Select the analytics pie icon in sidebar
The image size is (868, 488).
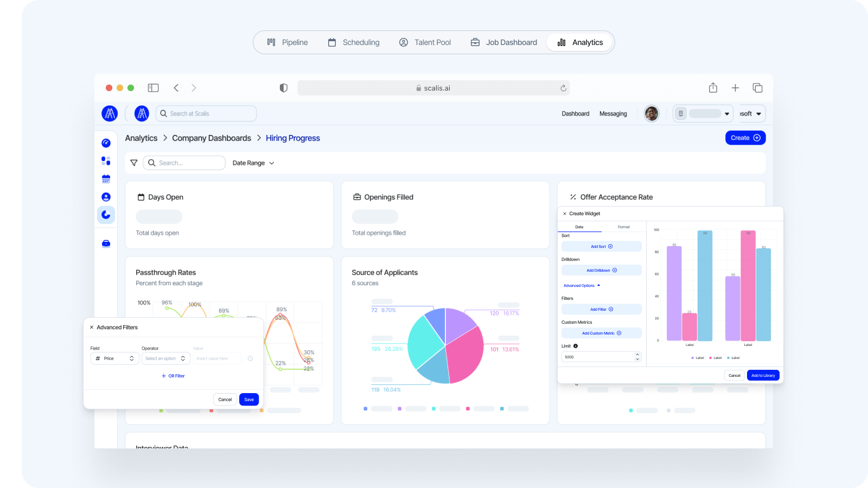106,215
